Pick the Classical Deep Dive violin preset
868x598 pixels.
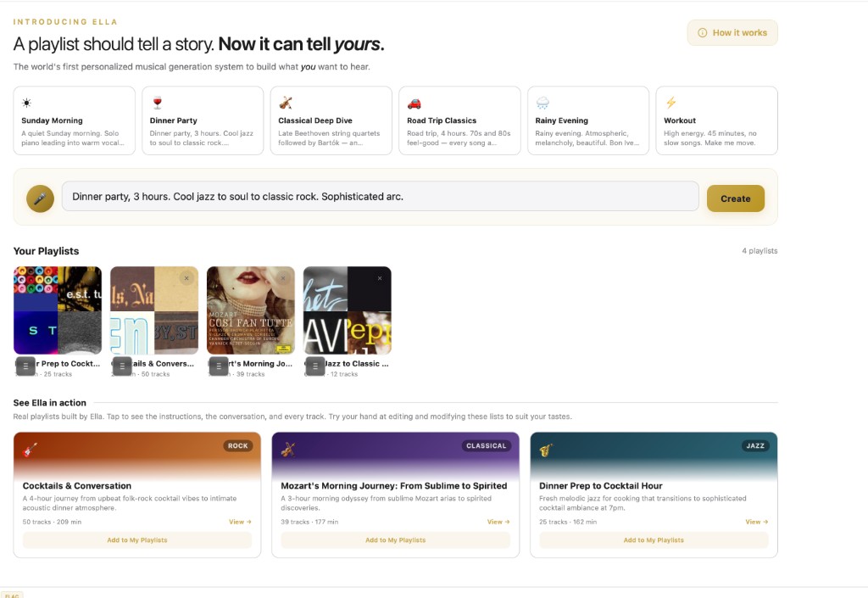331,120
